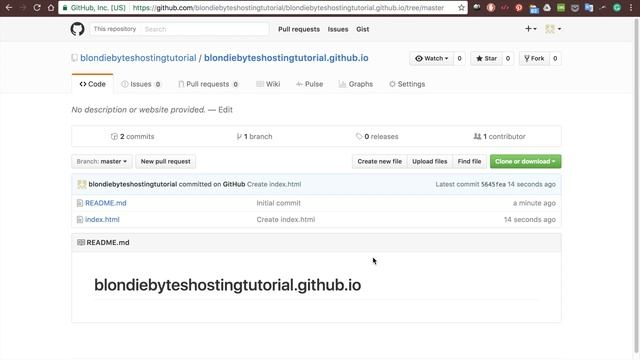Click the green square extension icon
Screen dimensions: 640x360
click(561, 8)
